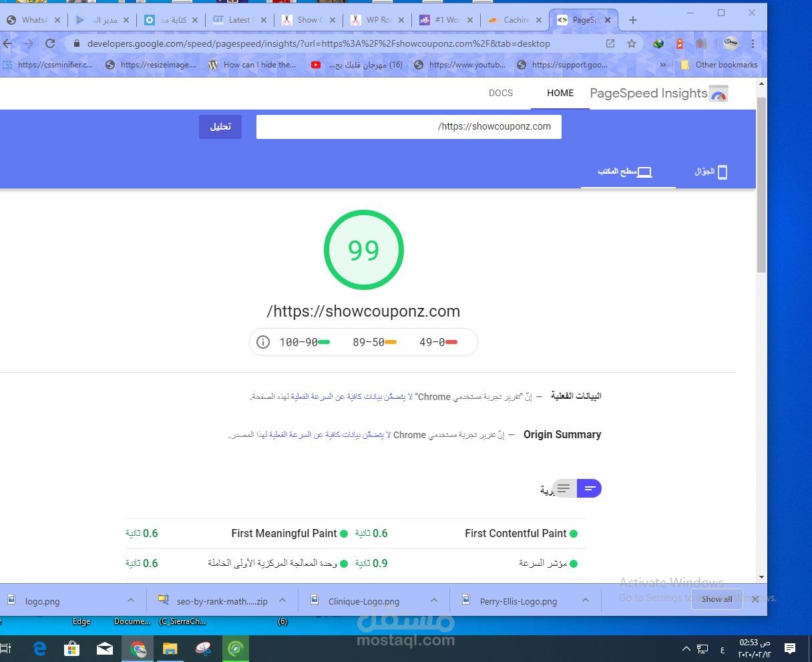
Task: Open the network status tray icon
Action: [702, 649]
